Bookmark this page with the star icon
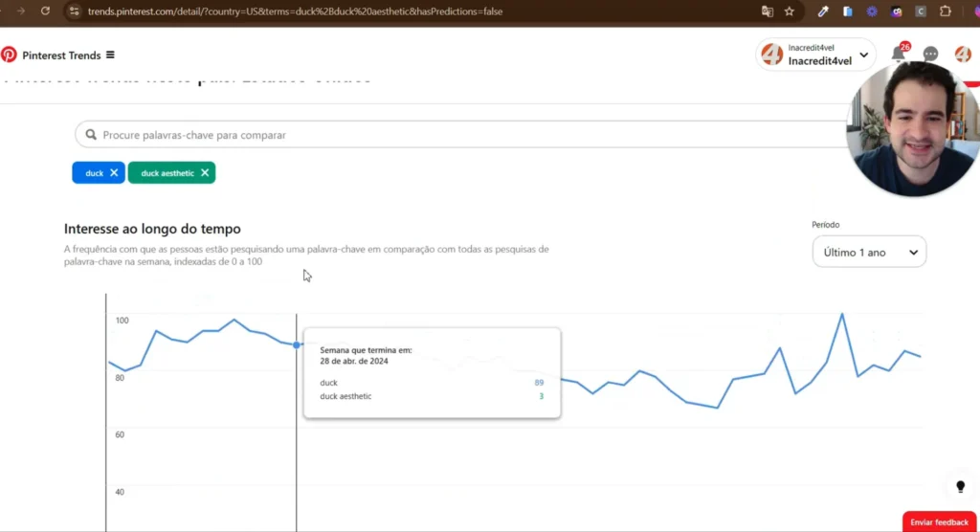Screen dimensions: 980x532 click(x=790, y=11)
